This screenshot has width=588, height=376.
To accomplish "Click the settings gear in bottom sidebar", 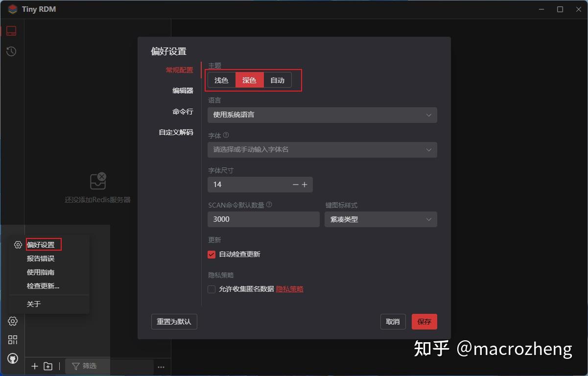I will tap(12, 321).
